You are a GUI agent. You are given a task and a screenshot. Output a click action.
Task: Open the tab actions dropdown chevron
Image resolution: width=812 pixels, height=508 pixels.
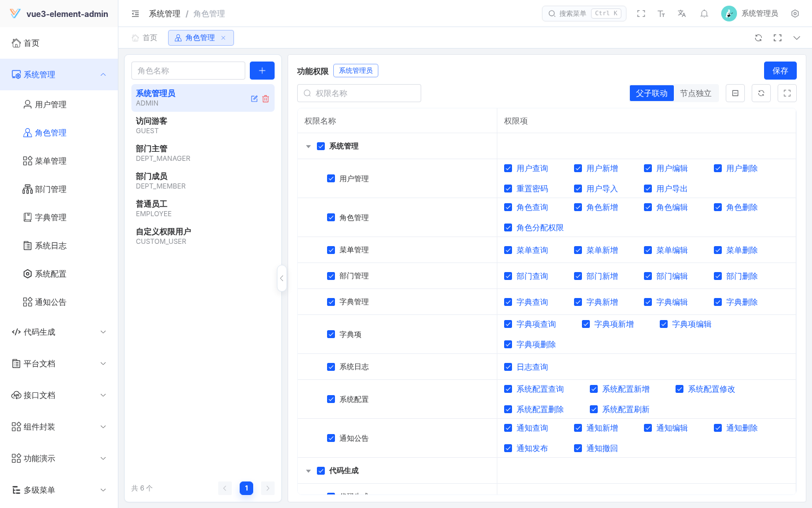pyautogui.click(x=797, y=38)
